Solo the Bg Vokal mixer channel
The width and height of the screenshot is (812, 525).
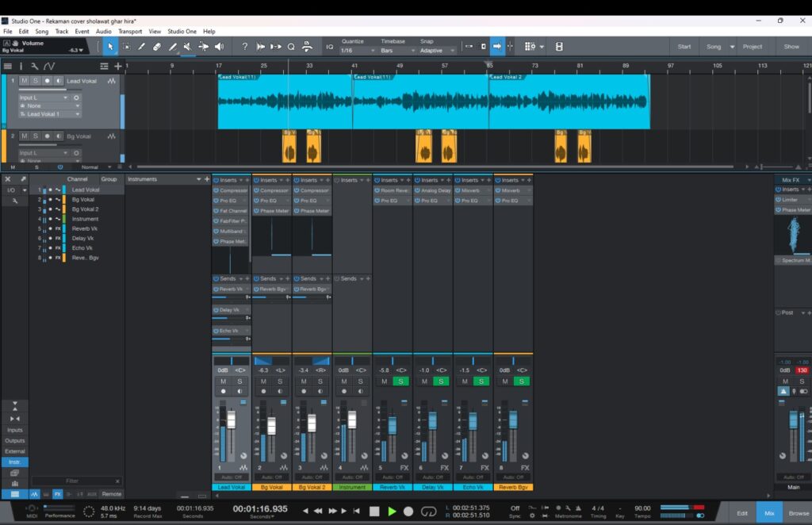coord(280,381)
